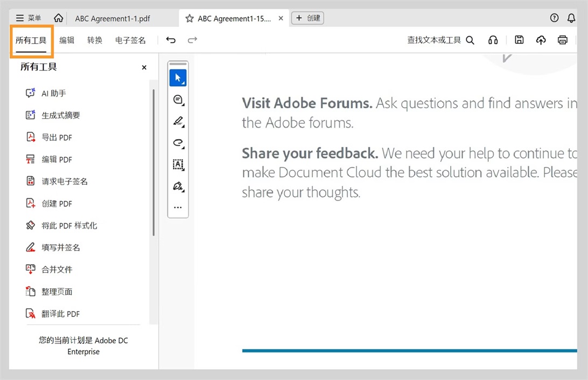Open the 编辑 menu tab
Viewport: 588px width, 380px height.
point(67,40)
